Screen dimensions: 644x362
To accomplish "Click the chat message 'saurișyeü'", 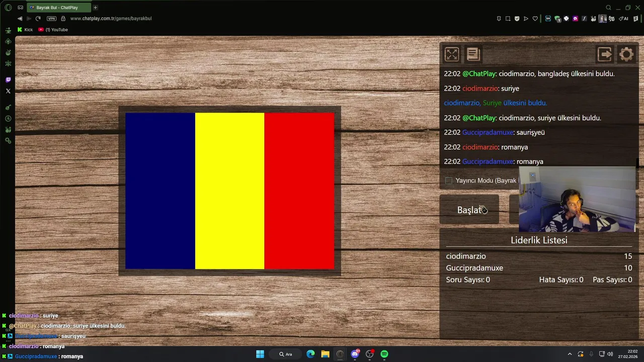I will 530,132.
